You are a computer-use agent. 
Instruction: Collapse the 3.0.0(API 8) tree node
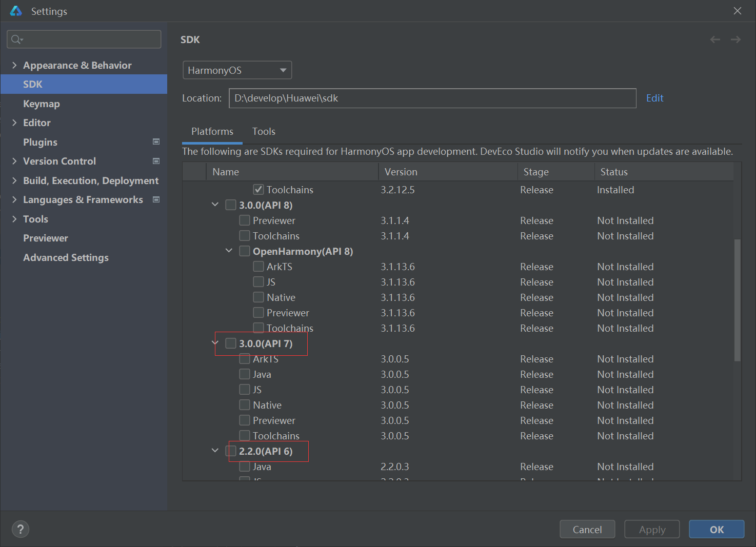tap(215, 205)
